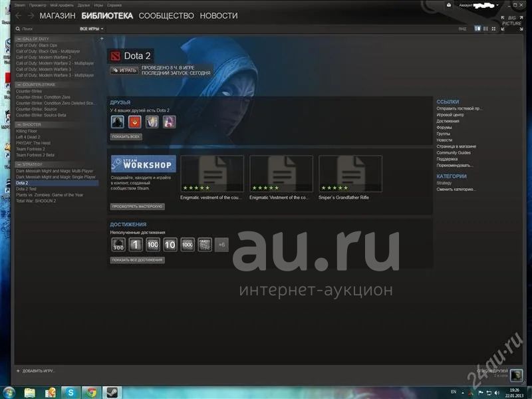Select the achievement icon labeled 100
This screenshot has width=532, height=399.
click(153, 245)
